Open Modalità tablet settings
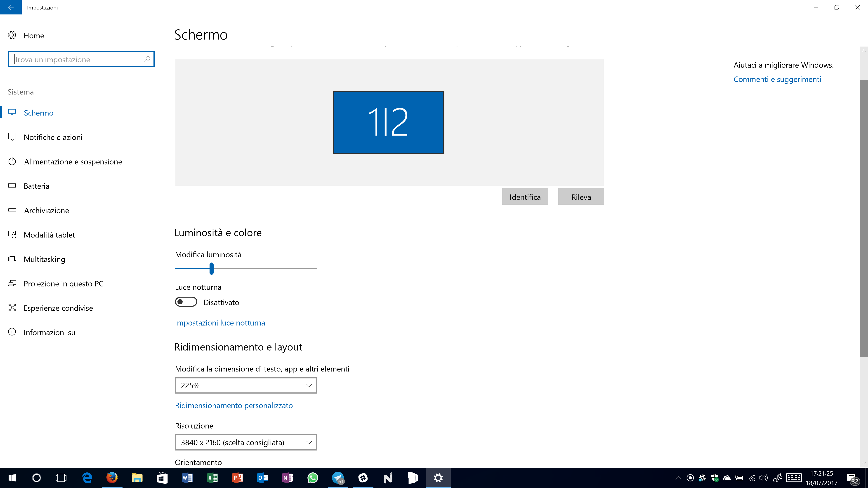 [49, 235]
